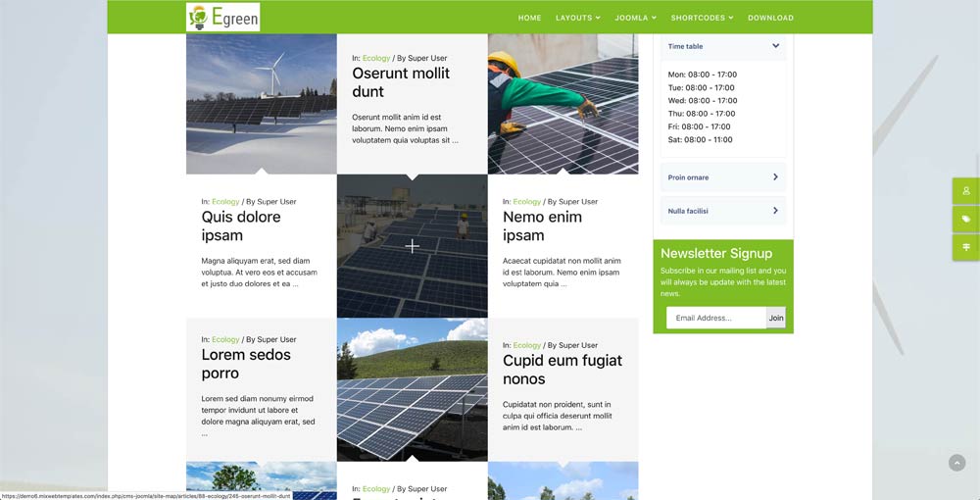Viewport: 980px width, 500px height.
Task: Click the plus icon on solar panel image
Action: point(413,246)
